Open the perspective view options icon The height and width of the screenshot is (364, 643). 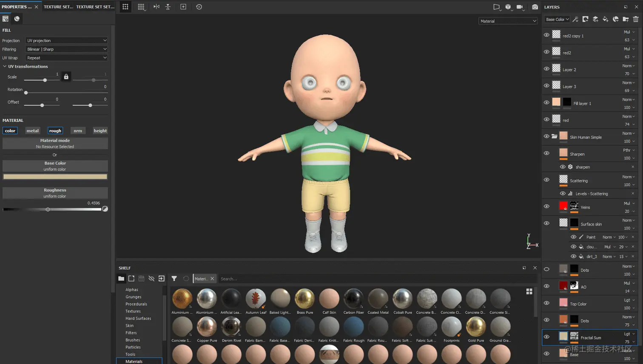point(496,7)
